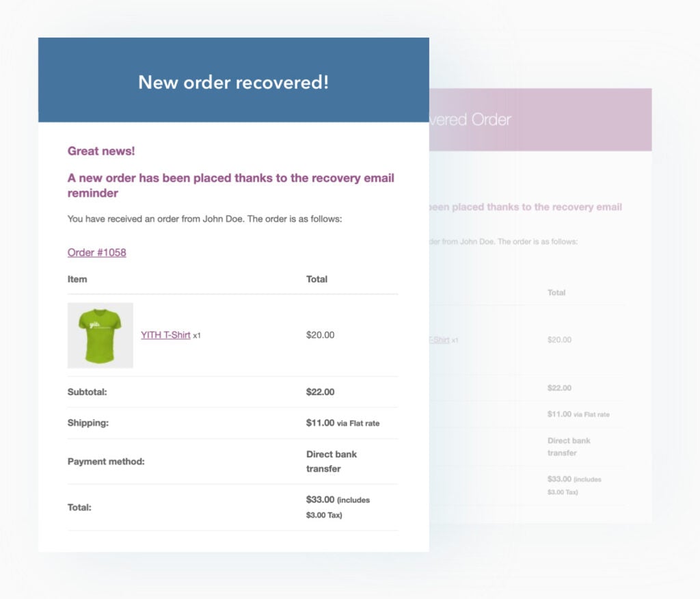Screen dimensions: 700x599
Task: Click 'Direct bank transfer' in the front email
Action: point(332,462)
